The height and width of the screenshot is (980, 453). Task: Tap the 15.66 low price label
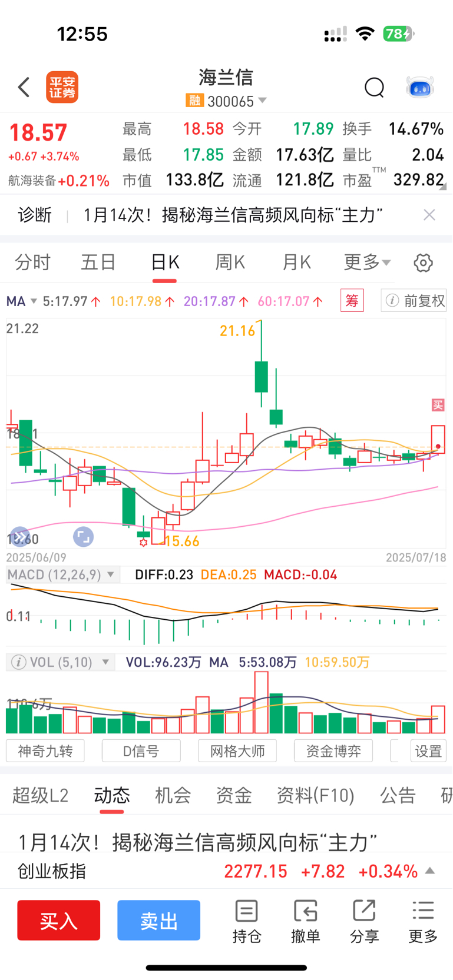tap(182, 541)
